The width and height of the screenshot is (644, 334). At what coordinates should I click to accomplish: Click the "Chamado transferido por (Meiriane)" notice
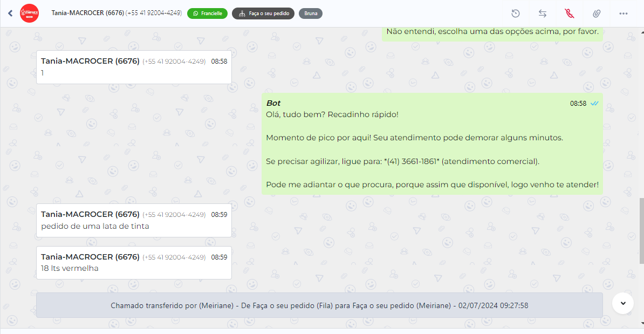pyautogui.click(x=319, y=305)
